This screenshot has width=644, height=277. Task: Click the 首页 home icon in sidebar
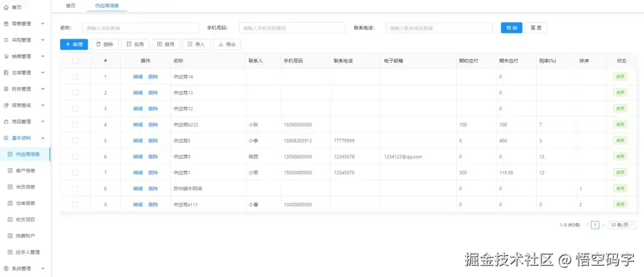pos(6,7)
